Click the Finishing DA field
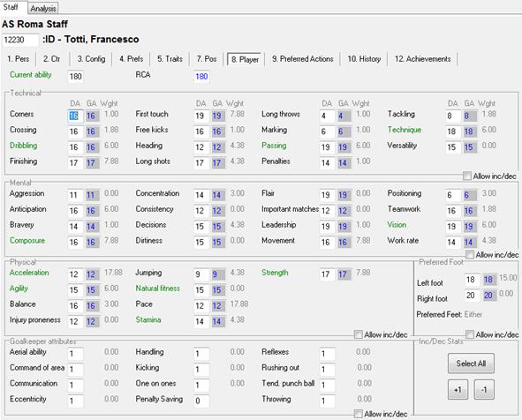This screenshot has height=420, width=522. 76,163
